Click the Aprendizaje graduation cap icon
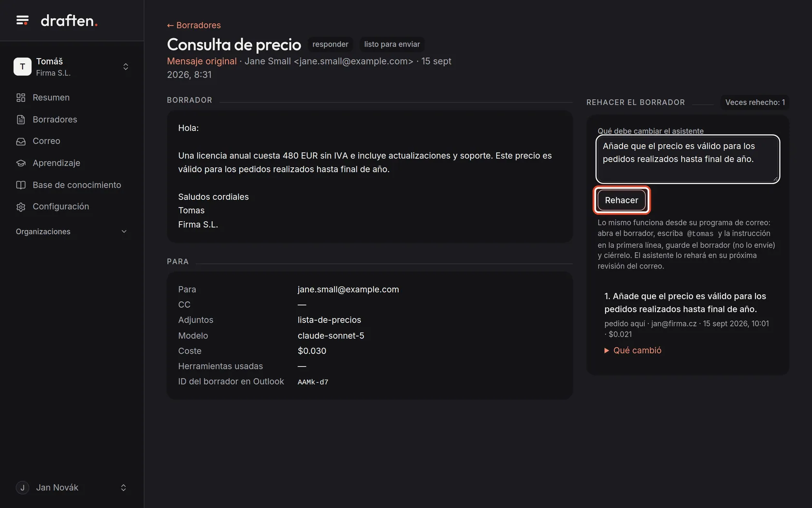 [x=21, y=163]
